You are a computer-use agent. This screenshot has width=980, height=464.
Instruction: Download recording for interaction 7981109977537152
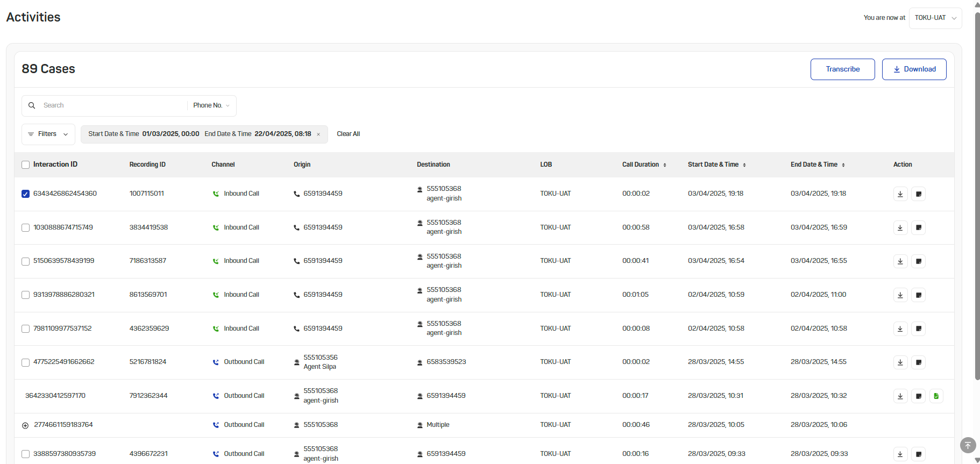coord(900,329)
